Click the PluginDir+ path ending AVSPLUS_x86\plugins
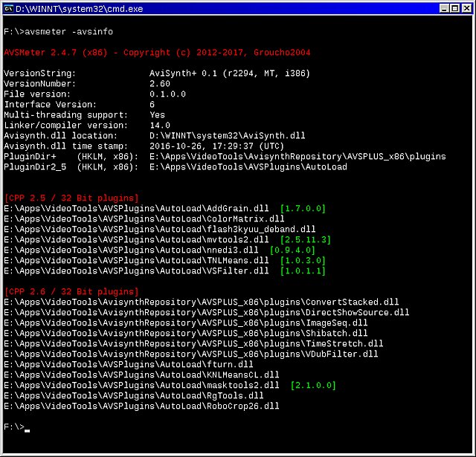 pyautogui.click(x=297, y=157)
